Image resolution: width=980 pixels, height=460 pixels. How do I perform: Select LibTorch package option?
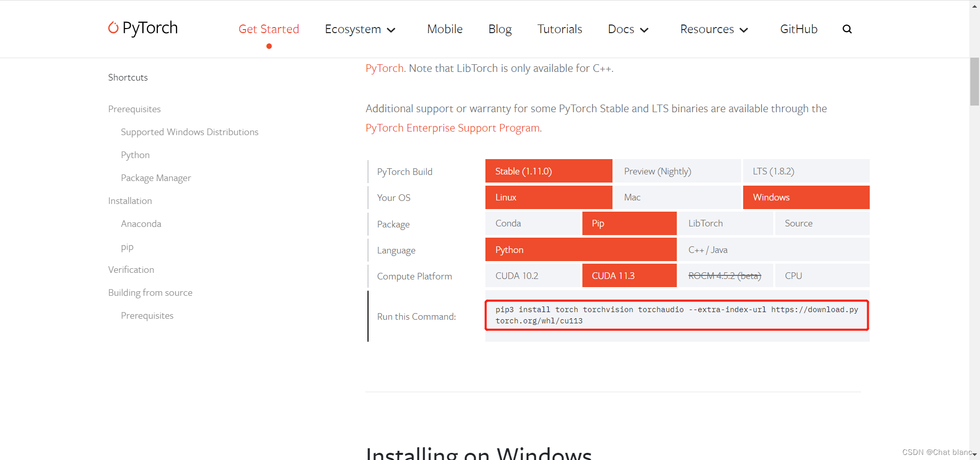pos(726,223)
